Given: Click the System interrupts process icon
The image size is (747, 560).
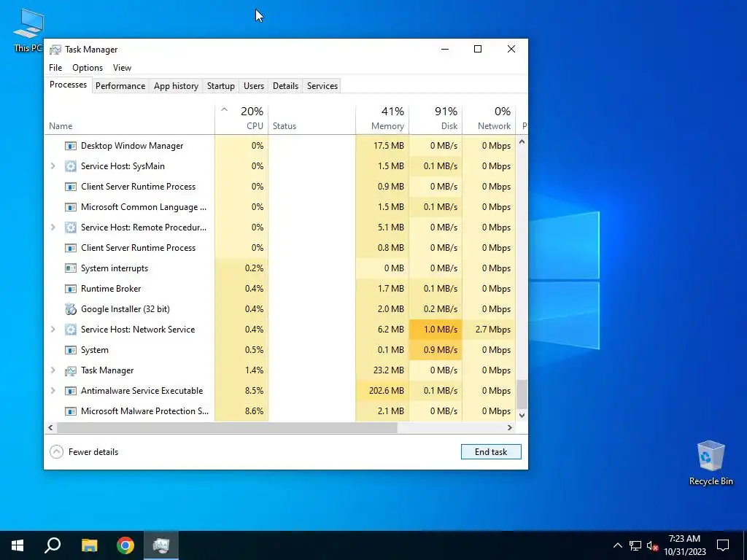Looking at the screenshot, I should (71, 268).
